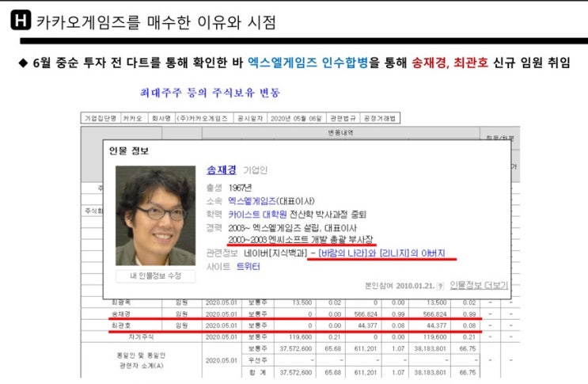Screen dimensions: 588x384
Task: Click the 전산학 박사과정 중퇴 text
Action: pyautogui.click(x=328, y=215)
